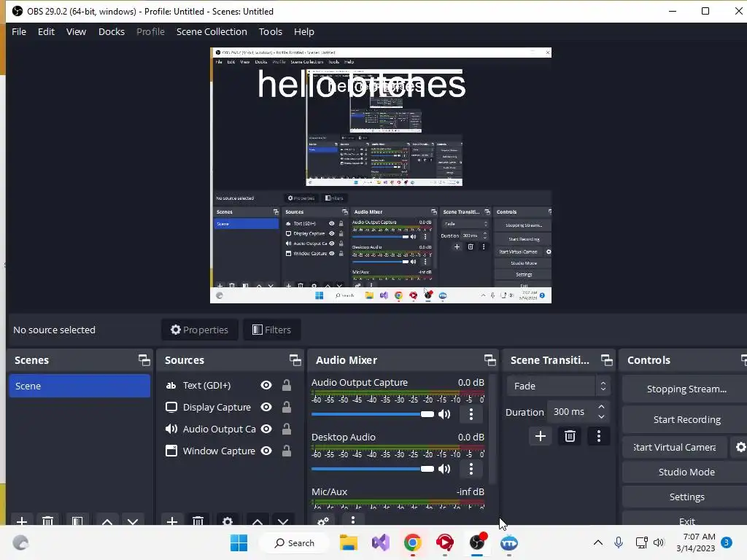
Task: Remove transition with trash icon
Action: [x=570, y=436]
